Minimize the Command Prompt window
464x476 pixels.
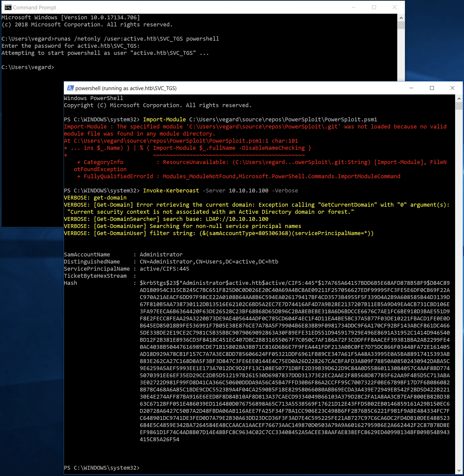tap(353, 7)
